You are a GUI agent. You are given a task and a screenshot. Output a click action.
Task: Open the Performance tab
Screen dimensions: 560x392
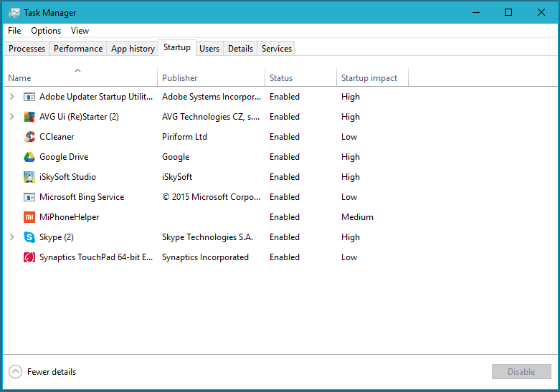tap(78, 49)
